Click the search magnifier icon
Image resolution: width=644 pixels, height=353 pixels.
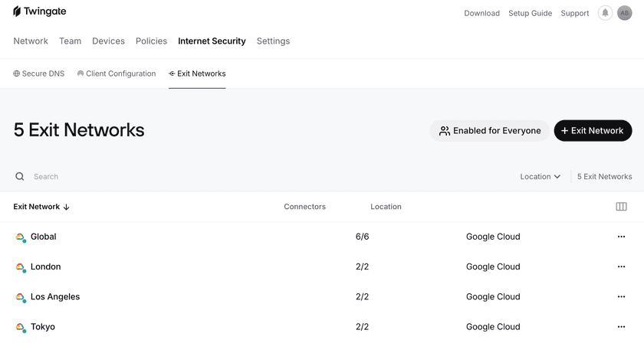point(20,177)
